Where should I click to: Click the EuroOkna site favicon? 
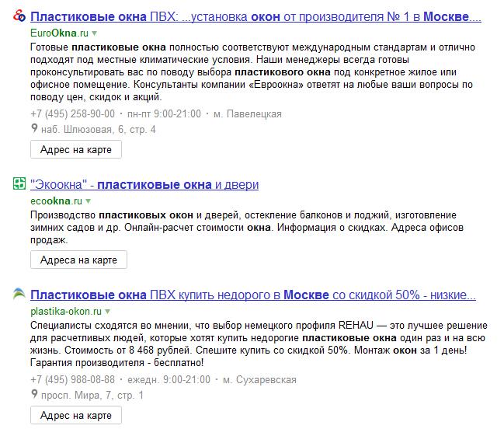(x=19, y=16)
